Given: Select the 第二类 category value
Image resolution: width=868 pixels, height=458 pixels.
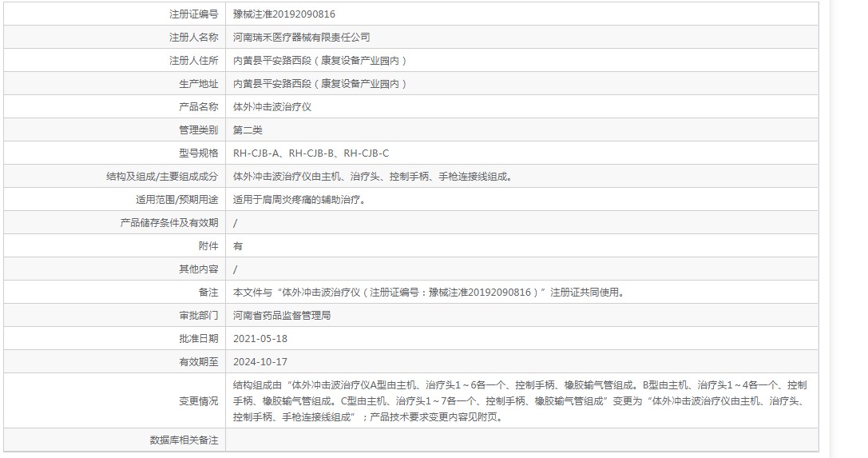Looking at the screenshot, I should 248,130.
